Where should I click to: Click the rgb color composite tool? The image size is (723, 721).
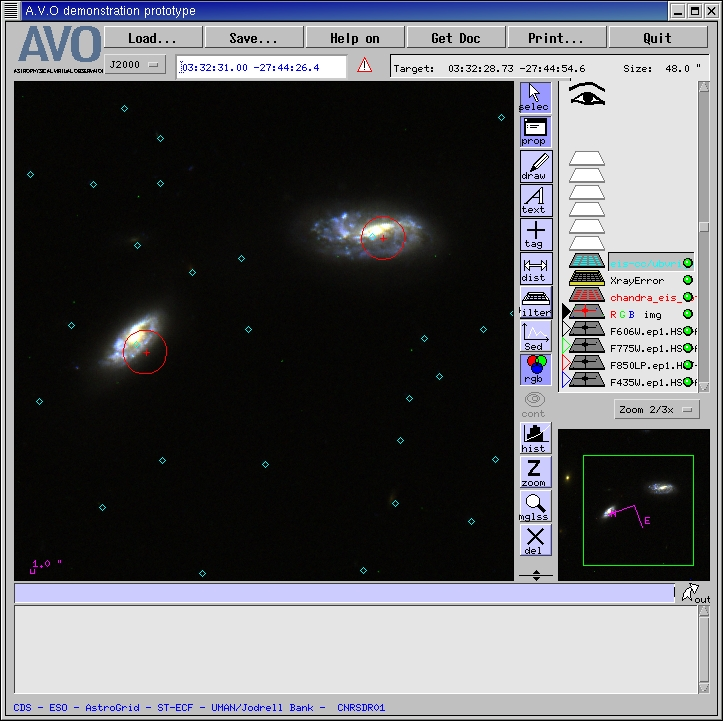(x=535, y=369)
